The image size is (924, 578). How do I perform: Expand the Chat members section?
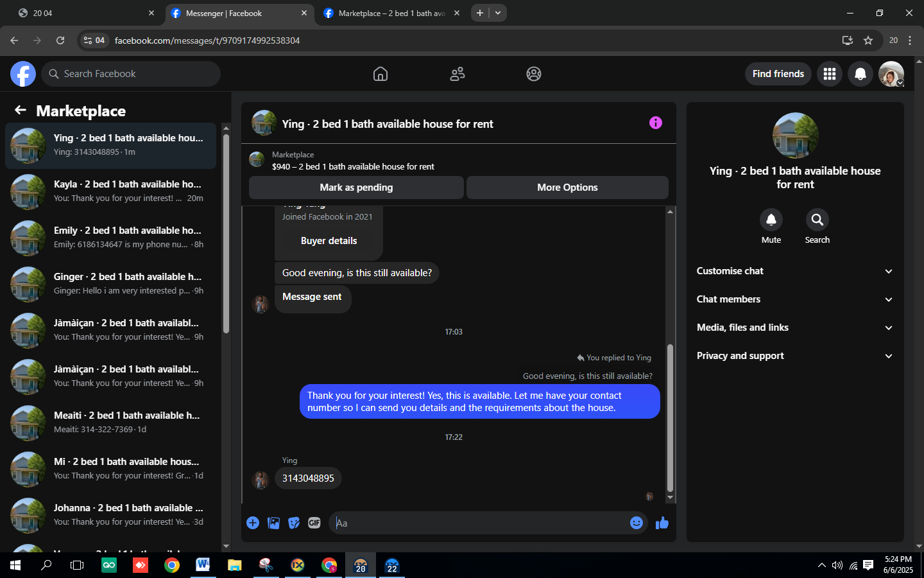click(x=795, y=299)
